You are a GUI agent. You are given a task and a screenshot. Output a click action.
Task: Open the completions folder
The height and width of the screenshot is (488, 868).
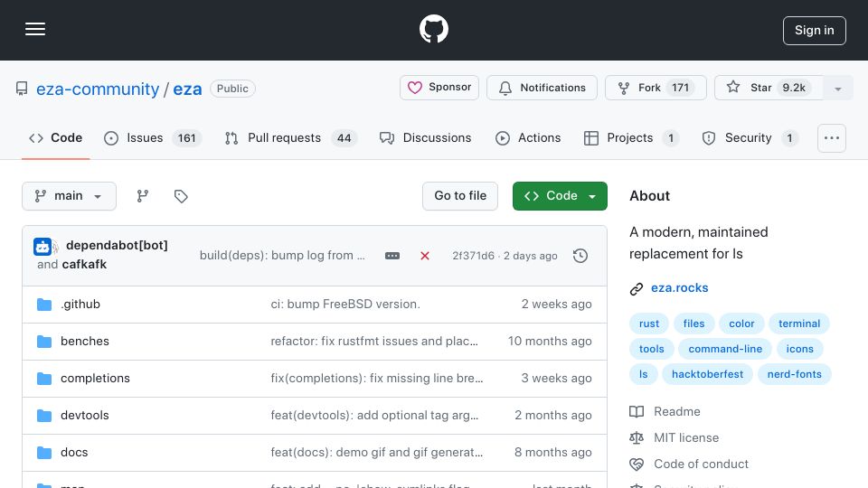click(x=95, y=378)
